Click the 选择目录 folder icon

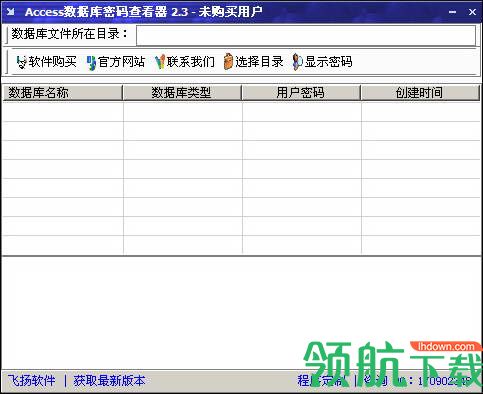[x=228, y=62]
